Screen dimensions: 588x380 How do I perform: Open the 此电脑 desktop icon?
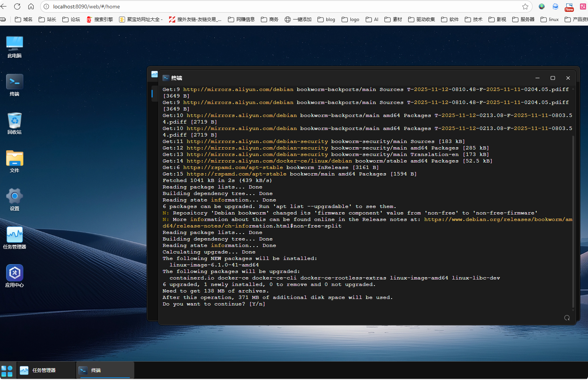tap(15, 44)
